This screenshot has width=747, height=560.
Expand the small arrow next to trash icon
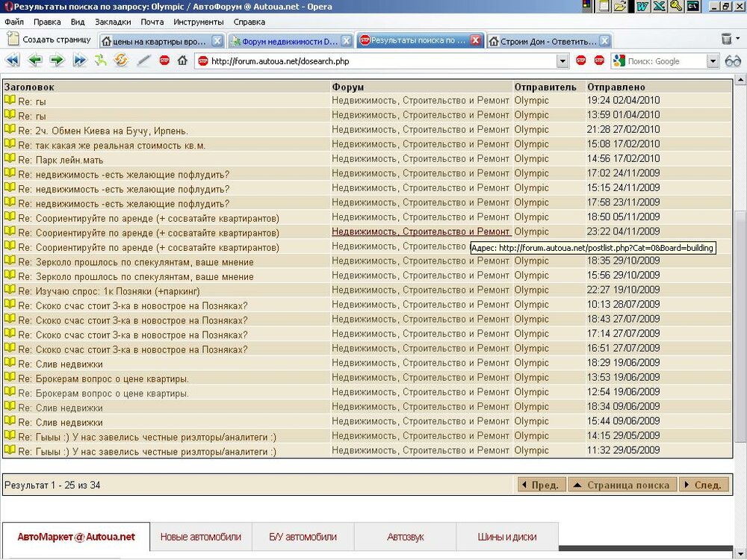(738, 39)
